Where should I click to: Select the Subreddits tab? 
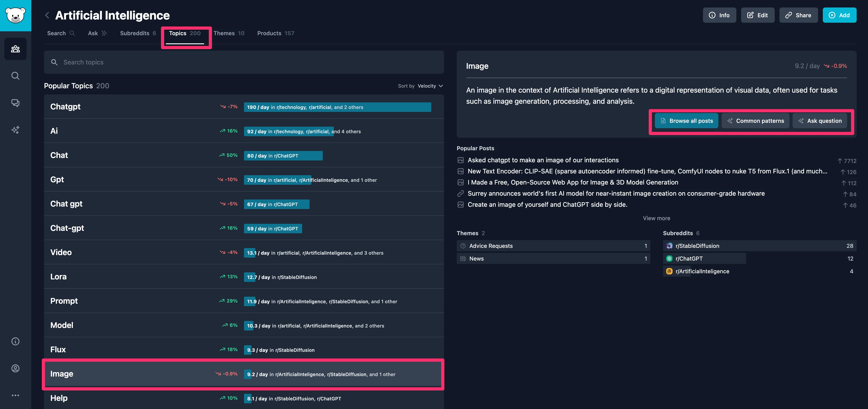click(x=138, y=33)
